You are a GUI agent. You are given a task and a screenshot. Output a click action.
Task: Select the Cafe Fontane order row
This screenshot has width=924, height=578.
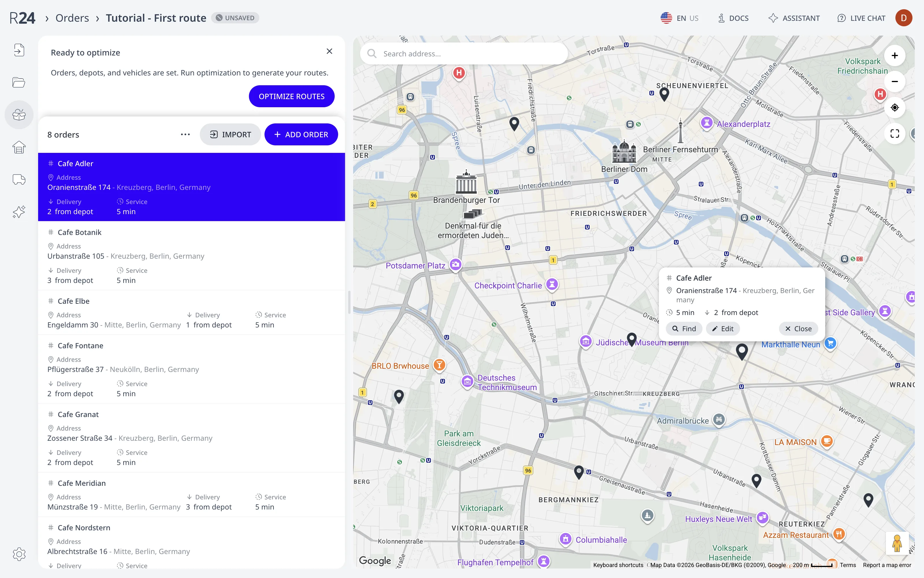[191, 369]
